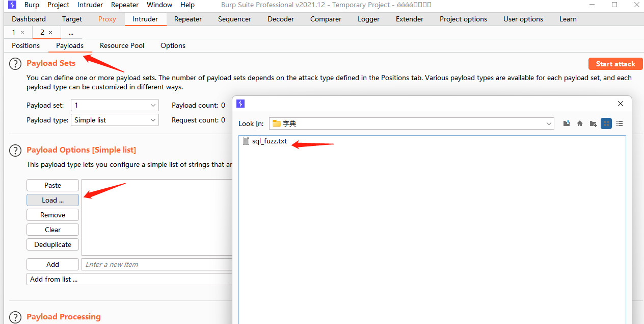This screenshot has width=644, height=324.
Task: Close Intruder attack tab 2
Action: (x=50, y=32)
